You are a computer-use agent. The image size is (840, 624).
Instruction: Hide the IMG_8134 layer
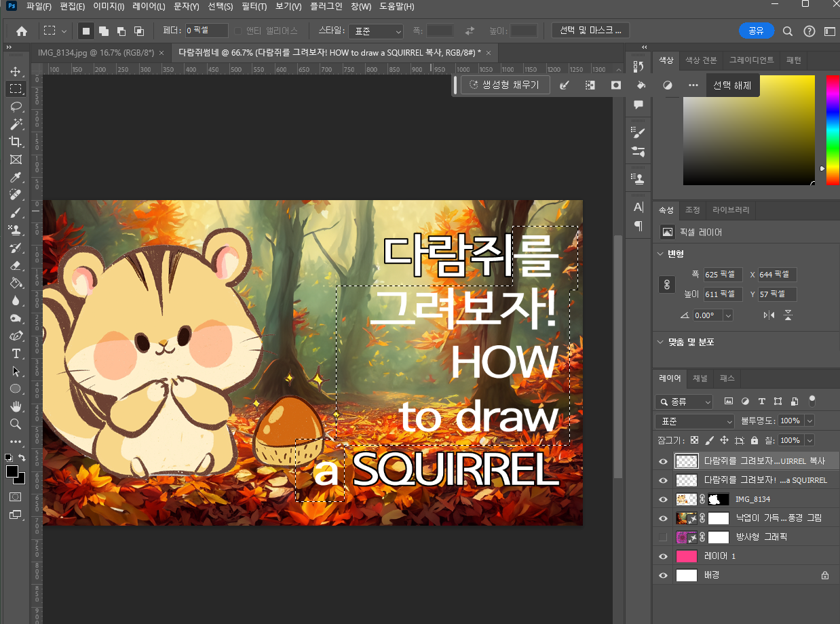click(664, 499)
